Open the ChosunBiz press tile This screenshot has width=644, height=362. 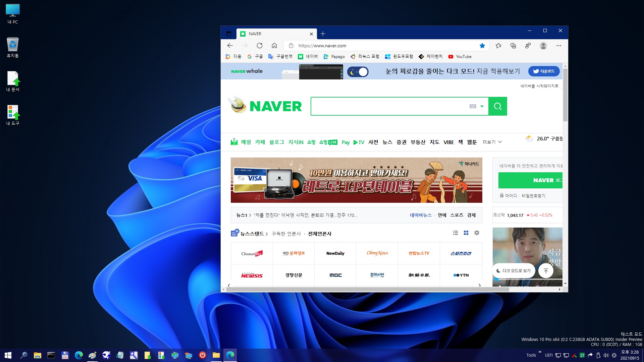point(252,253)
